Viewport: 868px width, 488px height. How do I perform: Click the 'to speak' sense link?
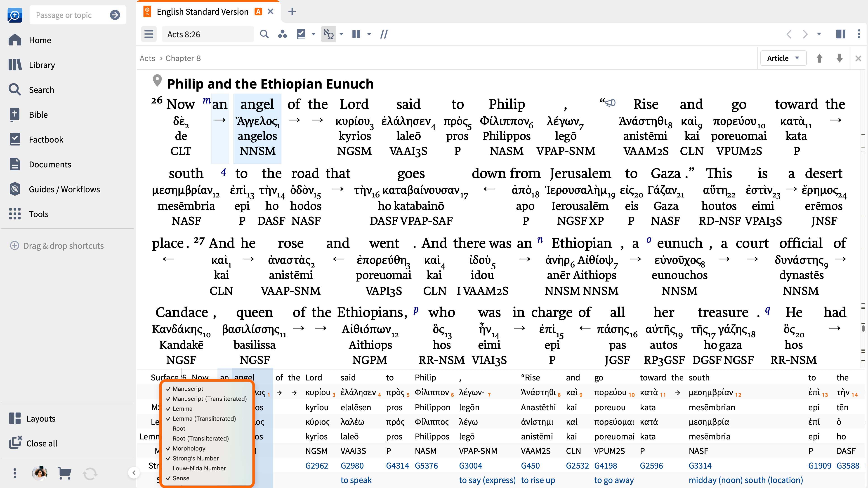[356, 480]
